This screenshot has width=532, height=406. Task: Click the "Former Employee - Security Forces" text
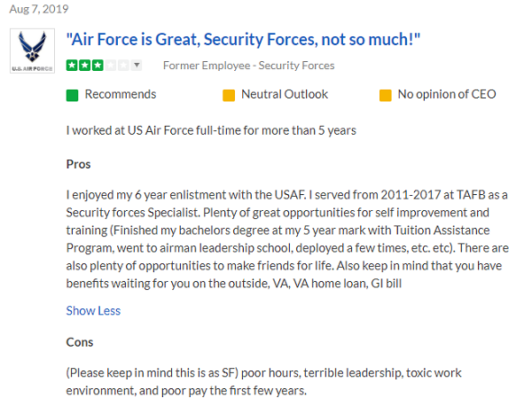[x=249, y=66]
